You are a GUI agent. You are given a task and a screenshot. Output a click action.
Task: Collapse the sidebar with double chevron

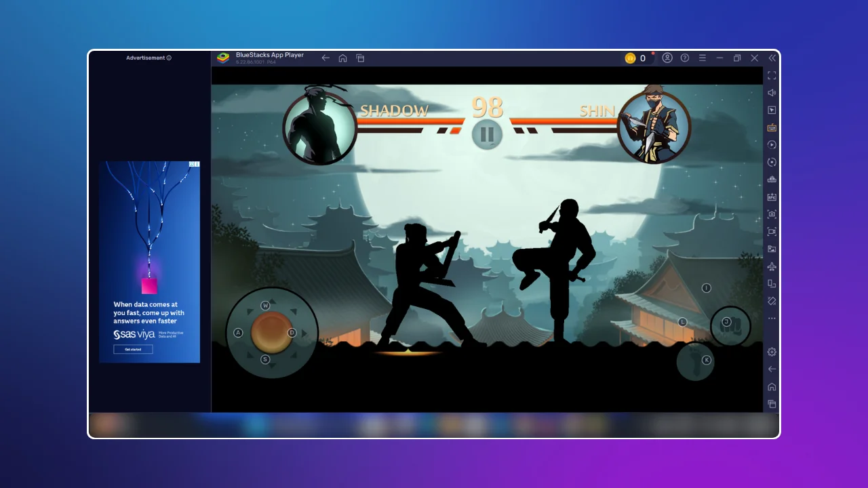[772, 58]
